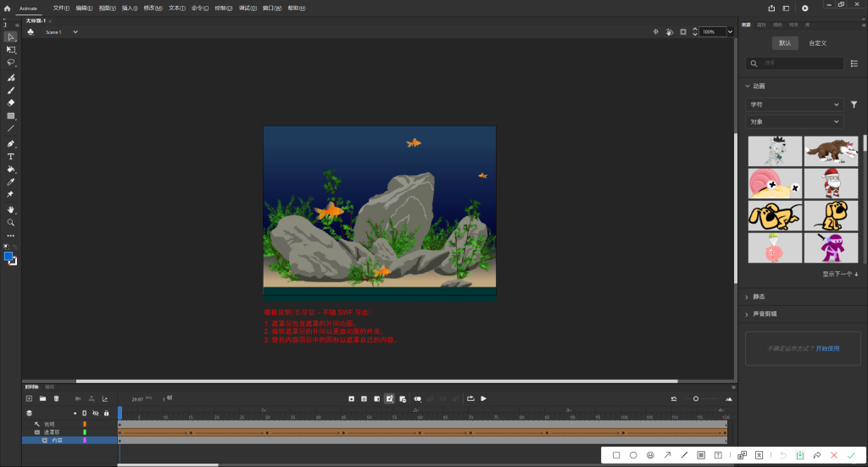Open the 字符 dropdown in assets panel
The image size is (868, 467).
tap(793, 105)
